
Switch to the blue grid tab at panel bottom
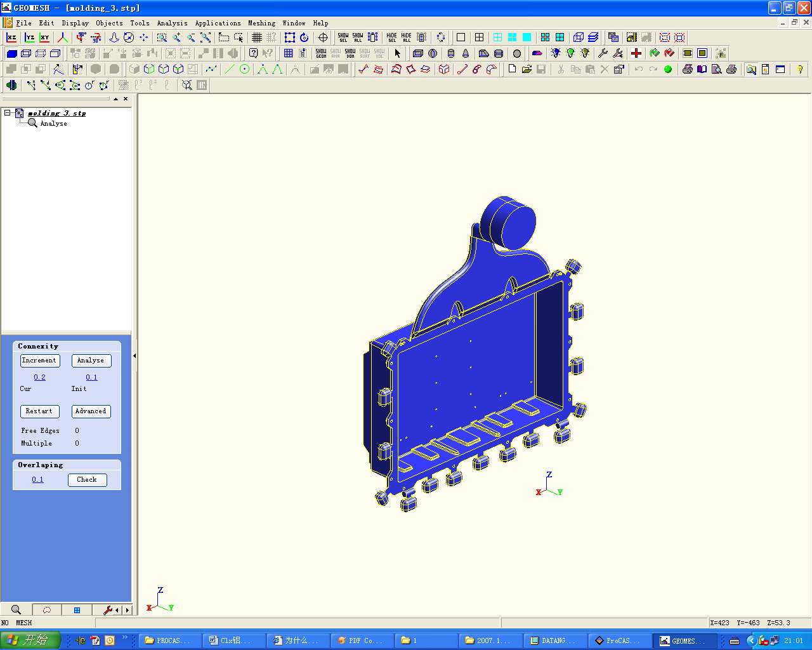tap(77, 610)
